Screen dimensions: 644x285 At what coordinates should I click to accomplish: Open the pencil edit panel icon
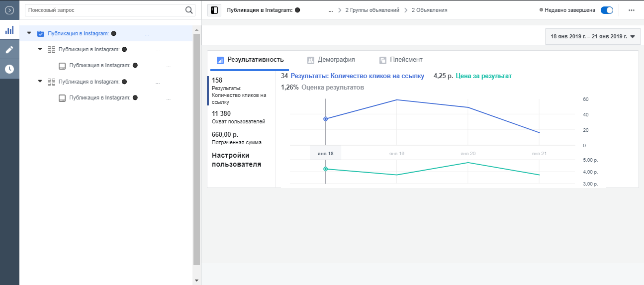click(x=9, y=50)
